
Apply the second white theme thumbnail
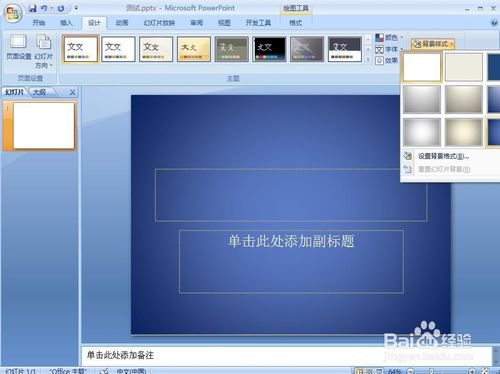point(118,49)
